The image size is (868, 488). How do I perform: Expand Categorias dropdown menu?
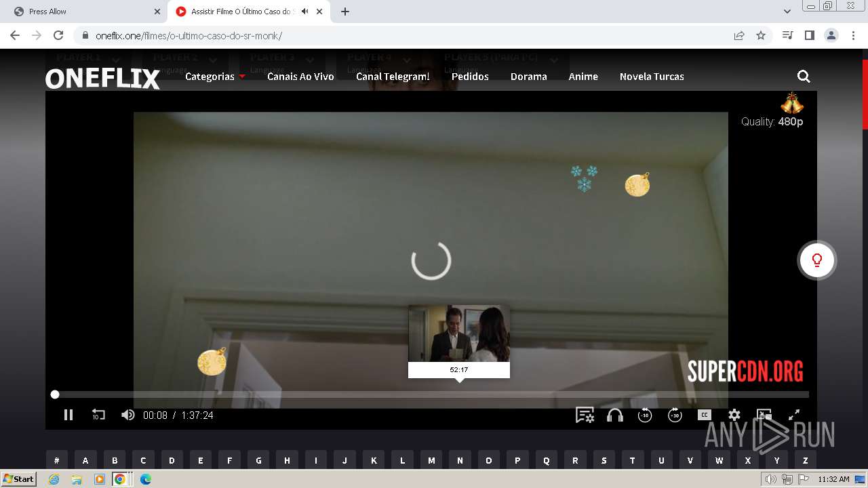click(215, 77)
